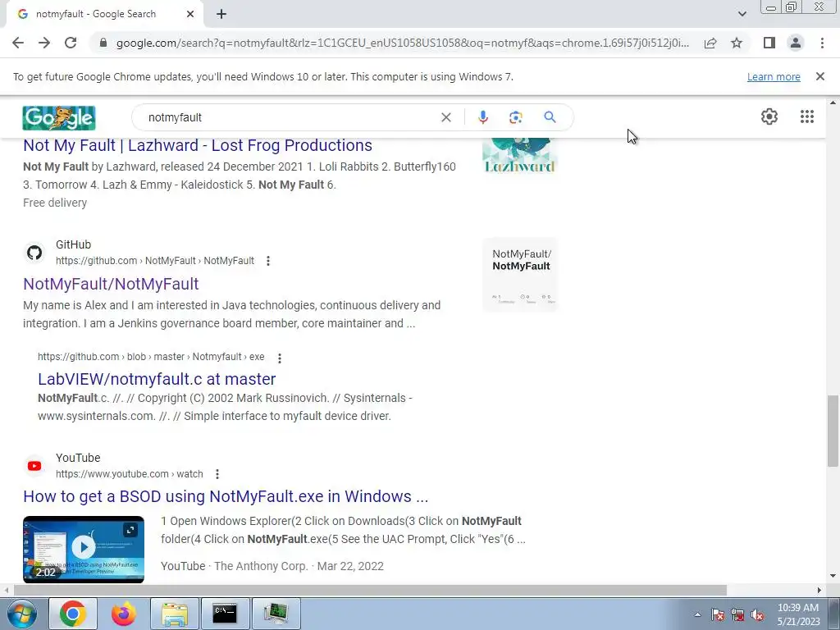Open the GitHub favicon for NotMyFault result
Viewport: 840px width, 630px height.
[34, 253]
